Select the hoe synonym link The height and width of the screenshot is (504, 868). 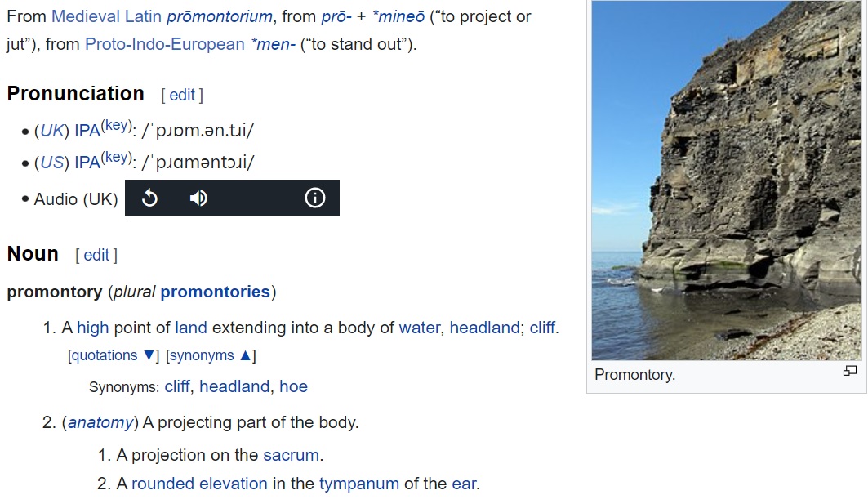293,386
